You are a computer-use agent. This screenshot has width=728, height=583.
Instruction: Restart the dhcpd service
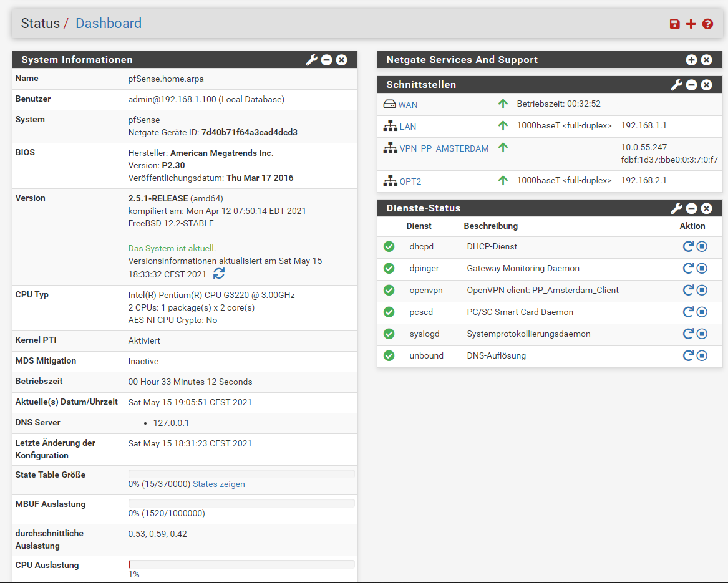(688, 247)
